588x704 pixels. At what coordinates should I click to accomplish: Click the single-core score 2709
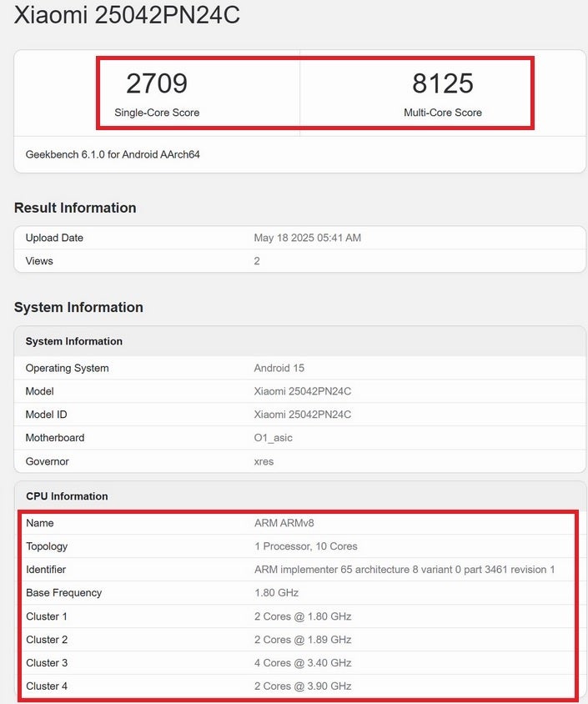pyautogui.click(x=157, y=83)
